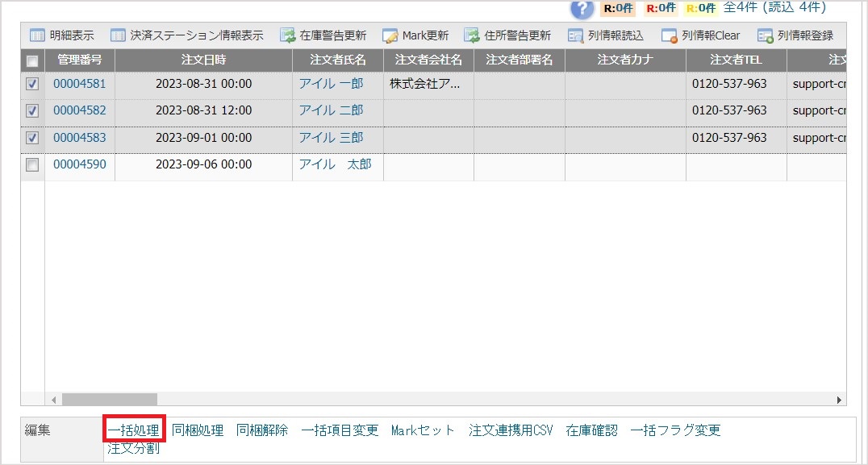Sort by 管理番号 column header
868x465 pixels.
point(80,60)
